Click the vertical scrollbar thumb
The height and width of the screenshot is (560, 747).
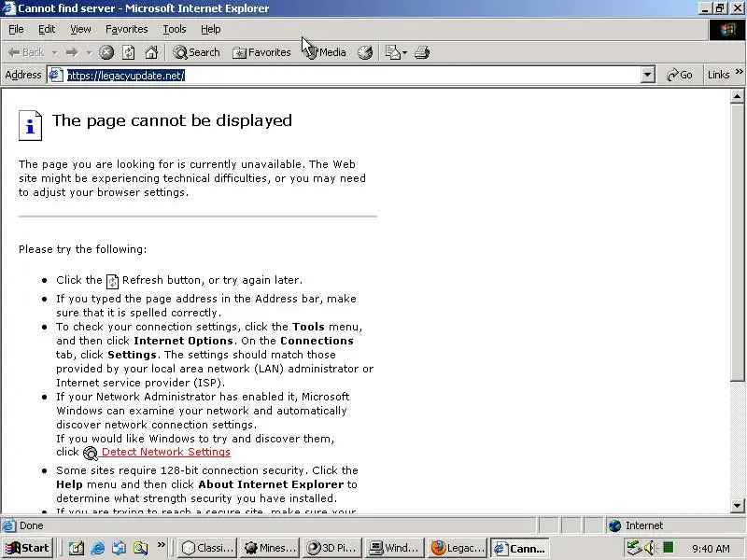click(x=737, y=242)
